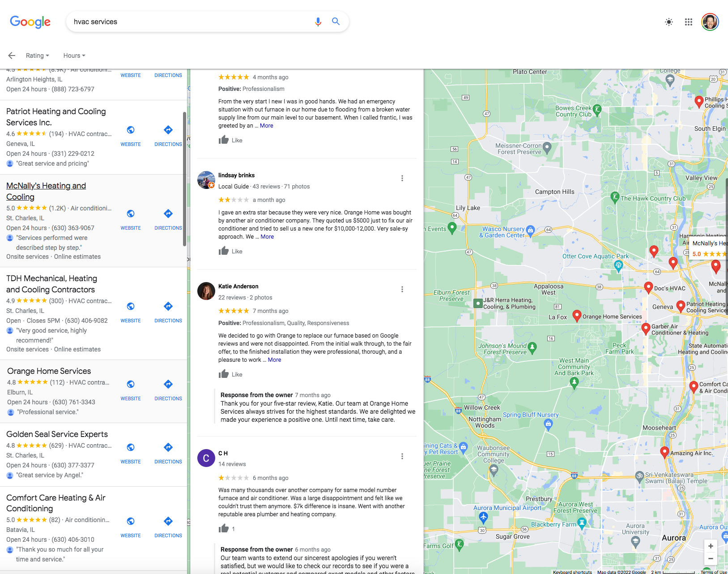Image resolution: width=728 pixels, height=574 pixels.
Task: Open the Google apps grid
Action: 688,22
